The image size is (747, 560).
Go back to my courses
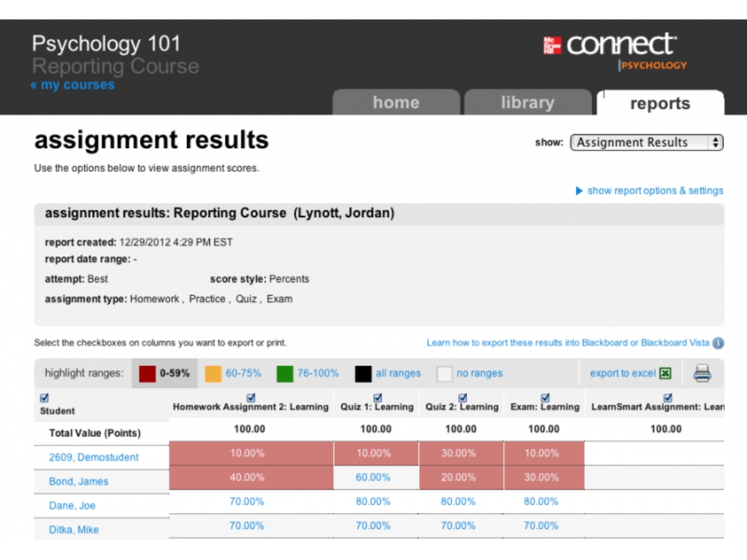coord(72,85)
